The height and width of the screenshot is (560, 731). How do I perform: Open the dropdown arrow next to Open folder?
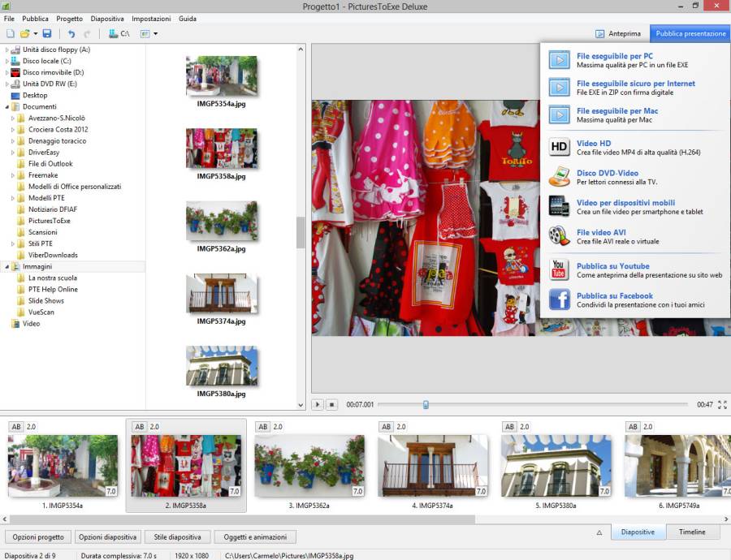click(36, 34)
